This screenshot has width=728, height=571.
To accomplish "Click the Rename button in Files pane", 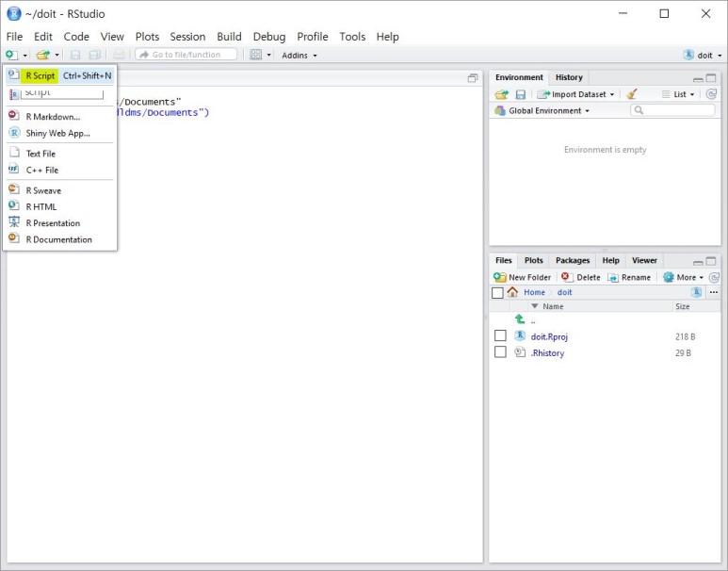I will coord(629,277).
